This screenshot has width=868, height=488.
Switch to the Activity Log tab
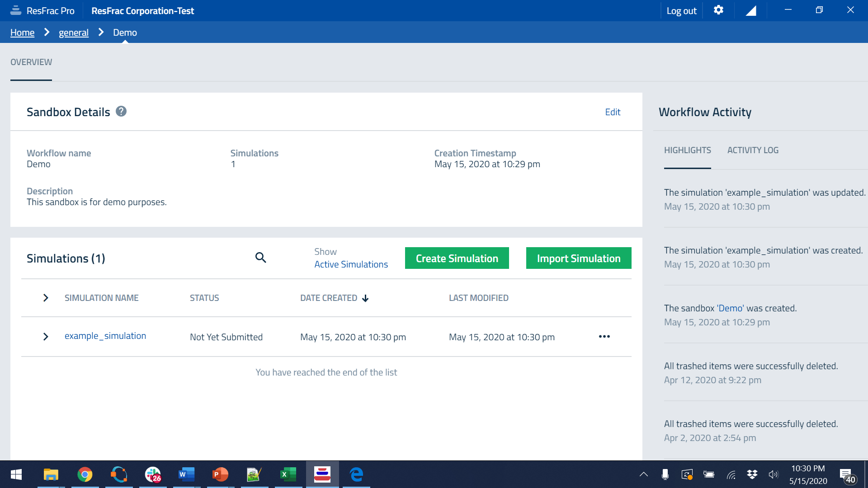point(753,150)
